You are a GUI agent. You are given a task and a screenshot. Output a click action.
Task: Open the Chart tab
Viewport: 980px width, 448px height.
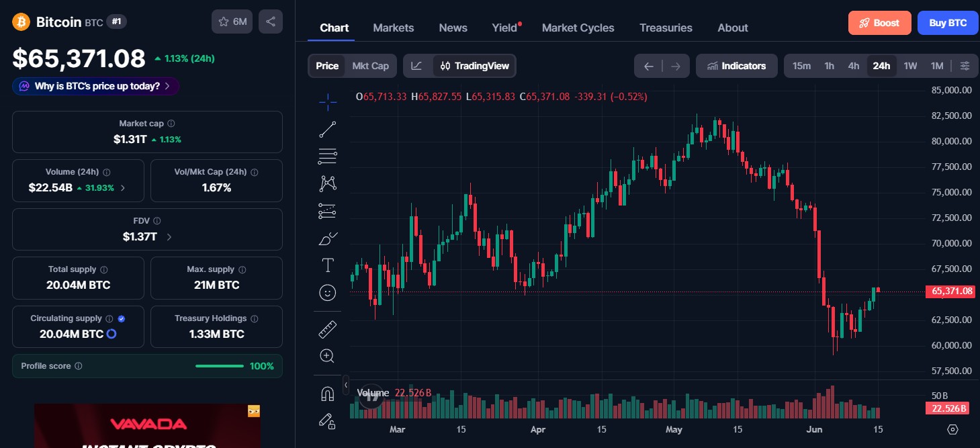[x=335, y=28]
